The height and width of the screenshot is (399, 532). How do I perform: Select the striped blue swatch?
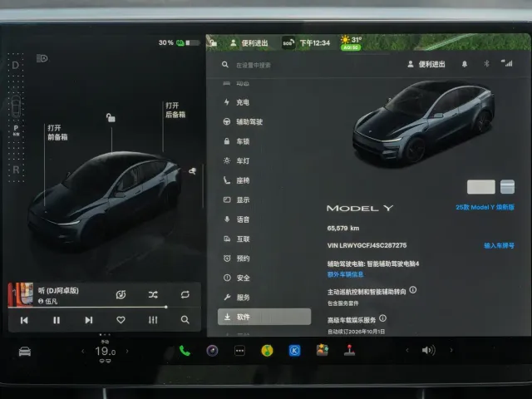(507, 187)
